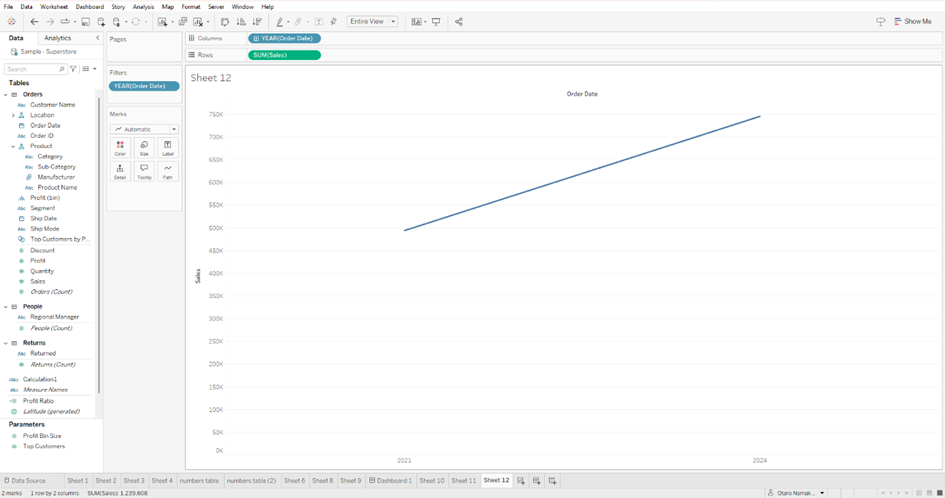Open the Analysis menu
The height and width of the screenshot is (498, 945).
coord(143,7)
